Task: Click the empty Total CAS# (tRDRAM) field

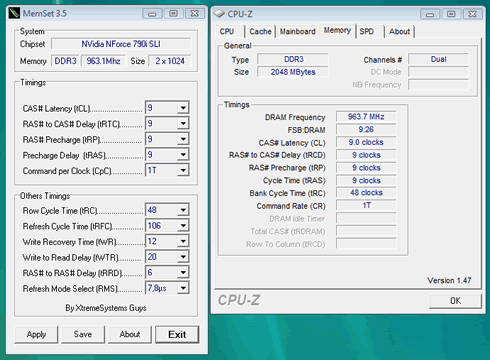Action: (366, 231)
